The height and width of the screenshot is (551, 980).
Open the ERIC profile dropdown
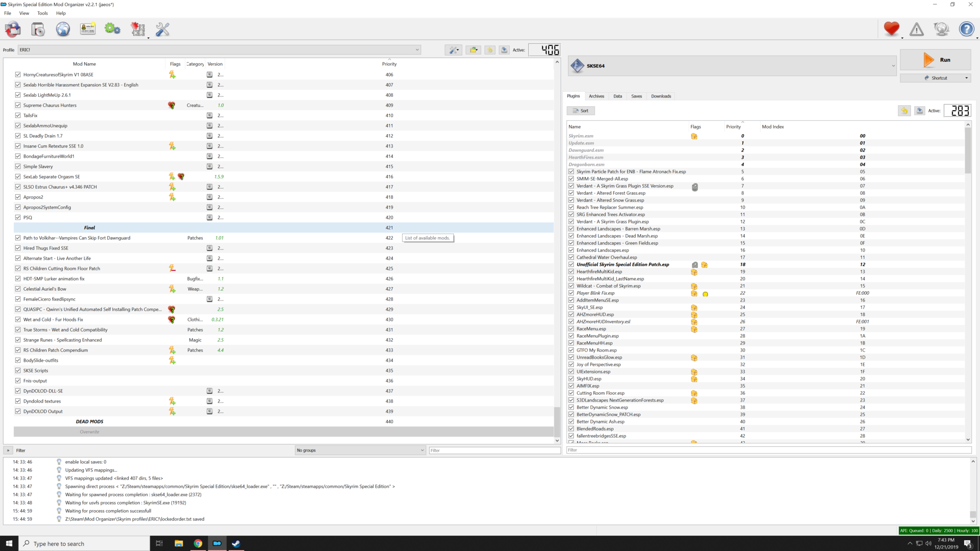click(219, 50)
